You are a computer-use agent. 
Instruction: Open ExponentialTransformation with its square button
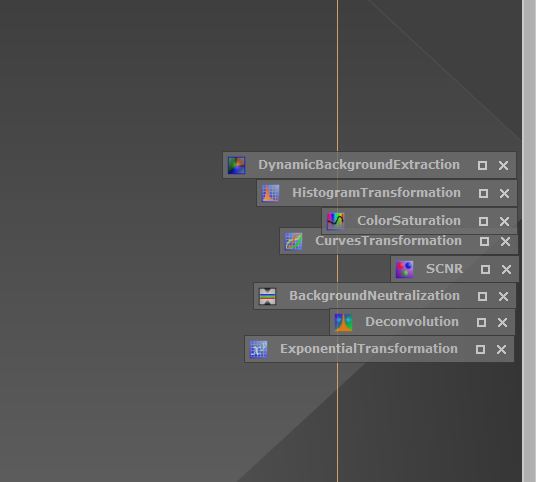(480, 349)
